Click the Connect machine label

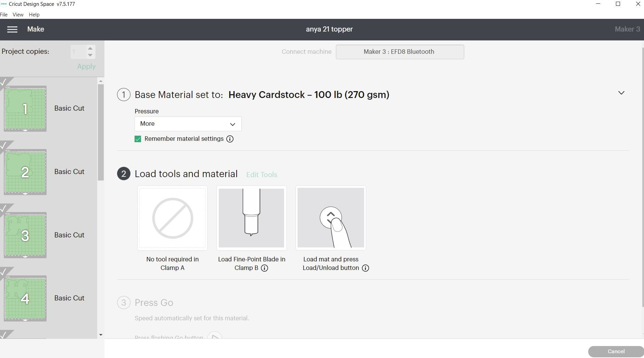[x=306, y=52]
